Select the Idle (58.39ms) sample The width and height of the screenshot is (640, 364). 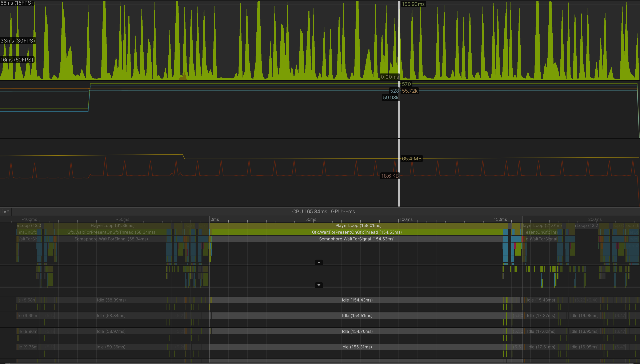coord(112,300)
